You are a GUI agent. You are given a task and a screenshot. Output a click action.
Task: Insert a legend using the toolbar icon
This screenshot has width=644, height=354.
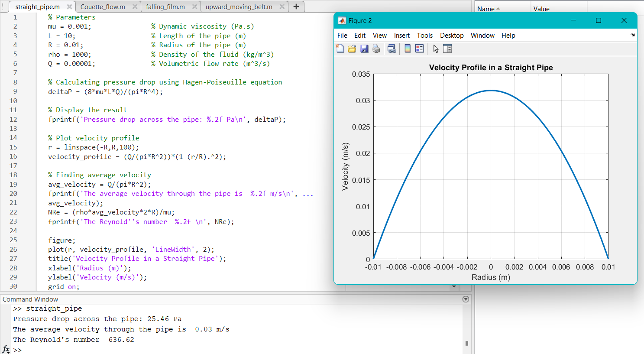[420, 49]
